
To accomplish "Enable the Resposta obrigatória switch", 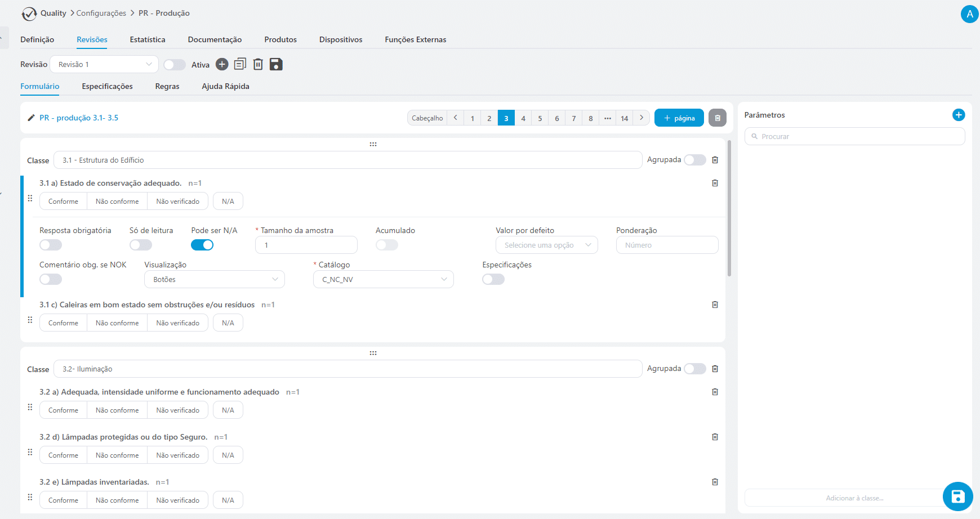I will (x=51, y=245).
